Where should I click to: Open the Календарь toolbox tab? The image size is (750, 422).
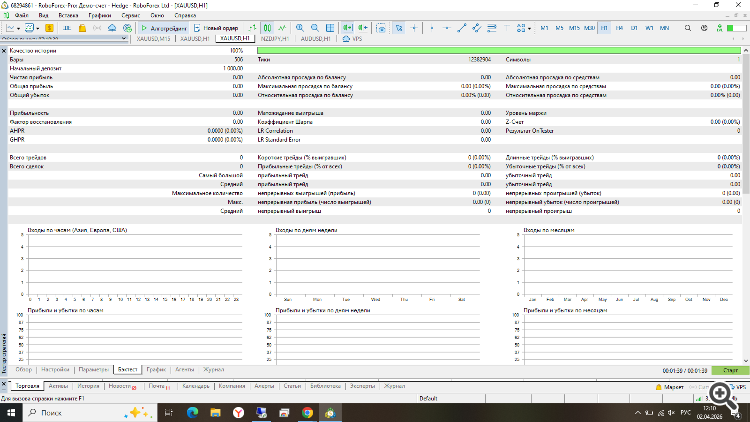[x=196, y=386]
